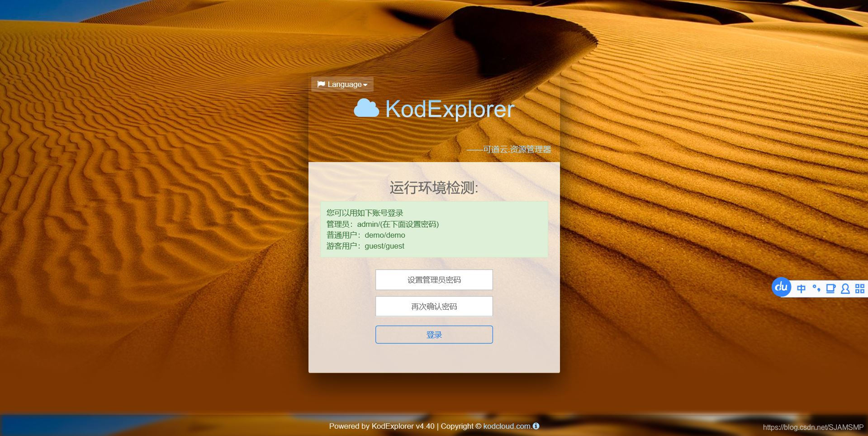868x436 pixels.
Task: Click the 运行环境检测 heading
Action: pyautogui.click(x=434, y=188)
